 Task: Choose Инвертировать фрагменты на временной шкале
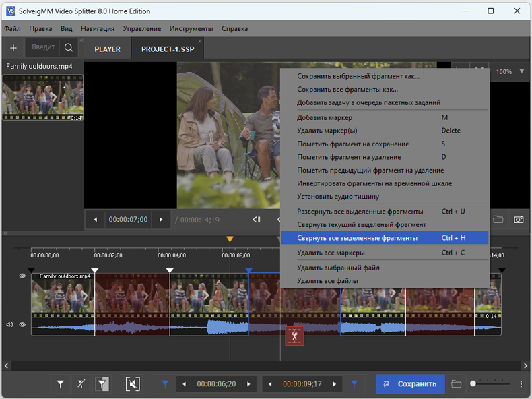point(385,183)
